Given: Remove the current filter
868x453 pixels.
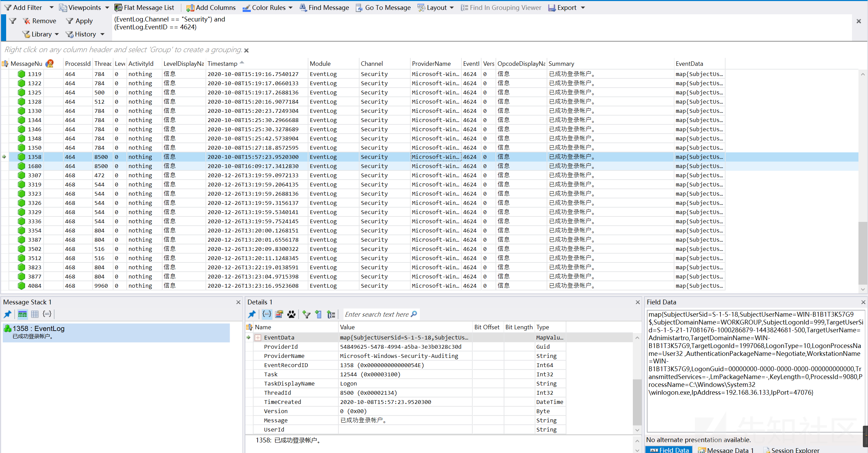Looking at the screenshot, I should click(x=40, y=21).
